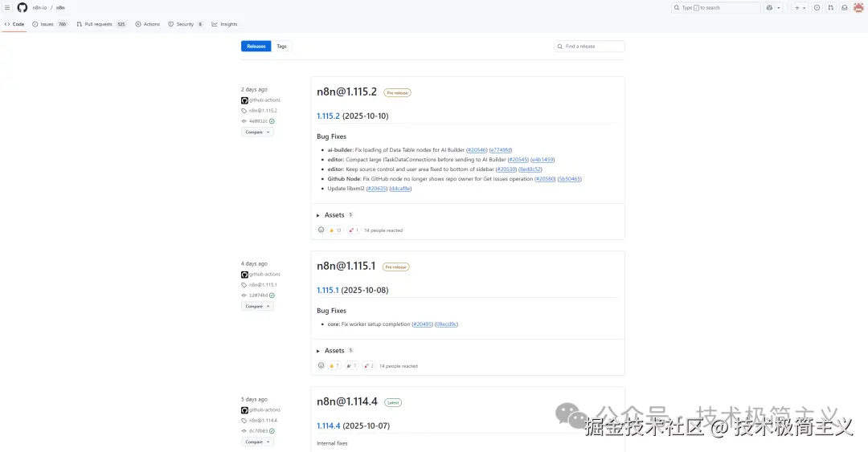Focus the Find a release search field
The image size is (868, 452).
click(x=590, y=47)
